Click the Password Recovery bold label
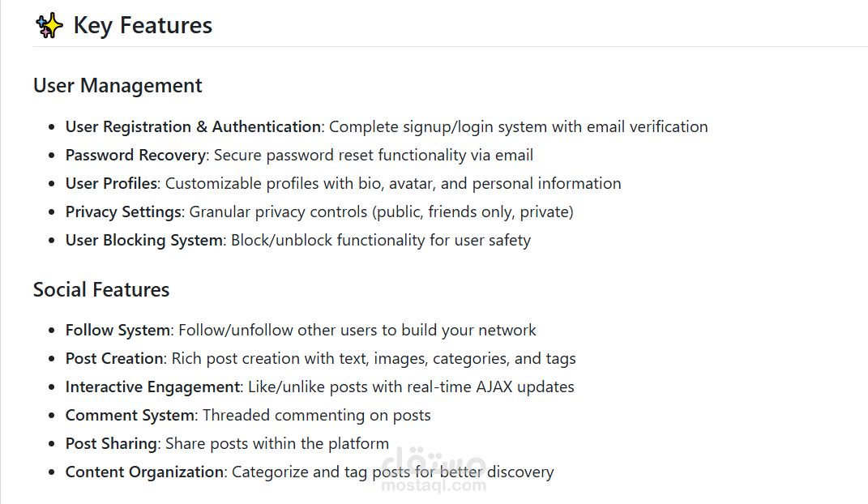 135,156
